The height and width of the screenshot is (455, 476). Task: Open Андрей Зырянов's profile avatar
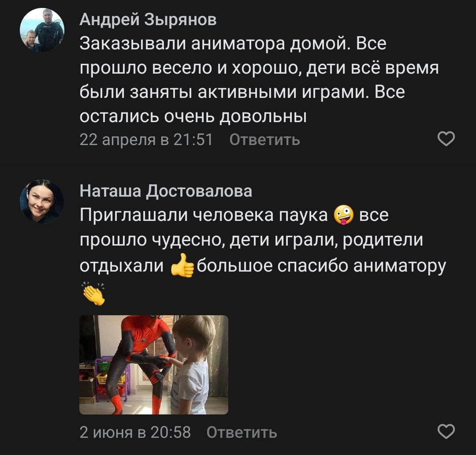pyautogui.click(x=42, y=30)
